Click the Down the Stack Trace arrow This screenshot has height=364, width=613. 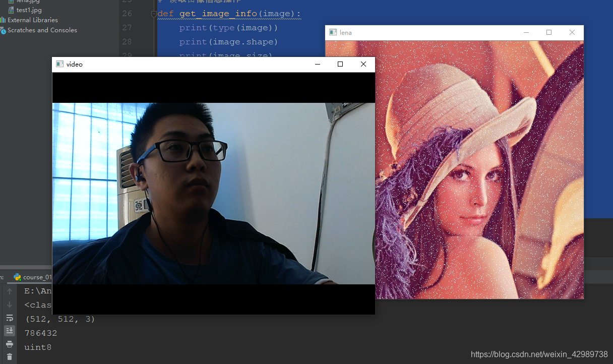pos(9,305)
